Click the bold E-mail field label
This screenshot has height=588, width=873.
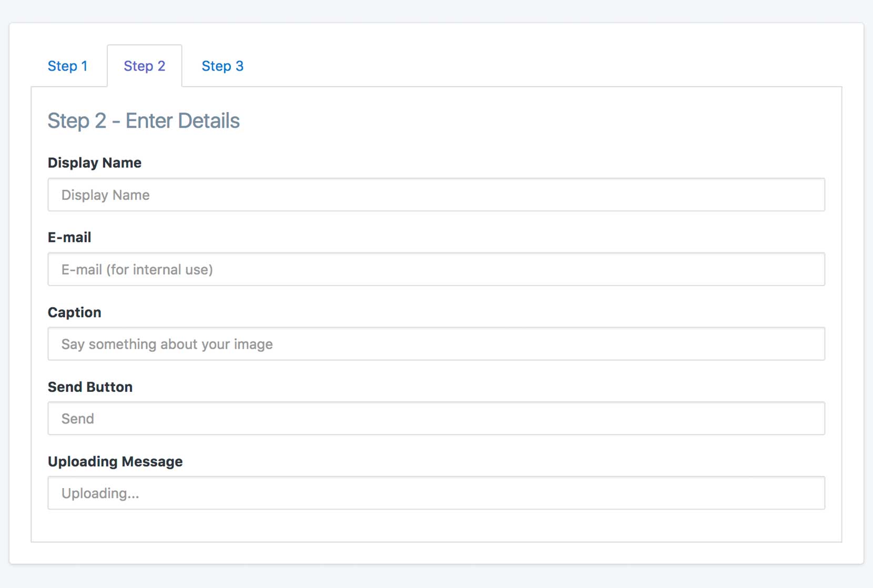[x=69, y=238]
